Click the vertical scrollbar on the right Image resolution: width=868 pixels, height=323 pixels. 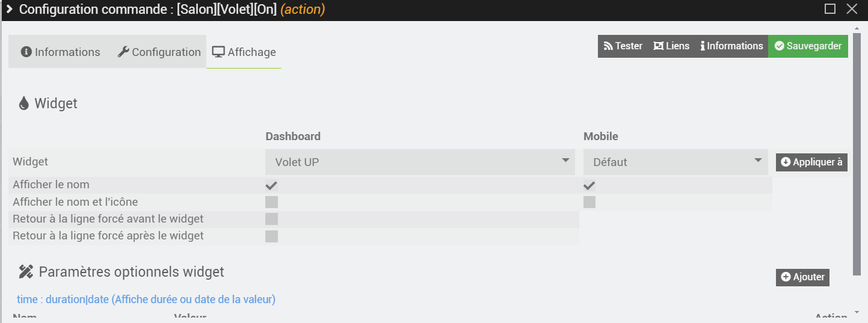(857, 150)
